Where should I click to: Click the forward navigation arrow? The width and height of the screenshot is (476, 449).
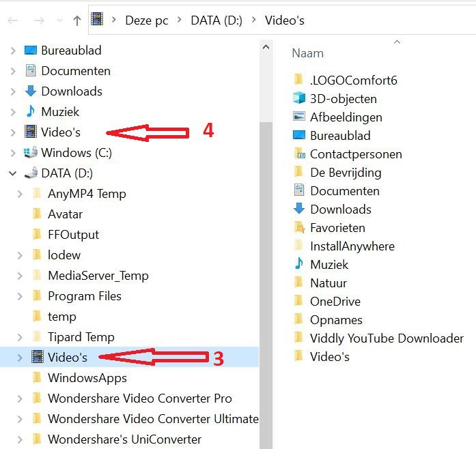click(39, 20)
